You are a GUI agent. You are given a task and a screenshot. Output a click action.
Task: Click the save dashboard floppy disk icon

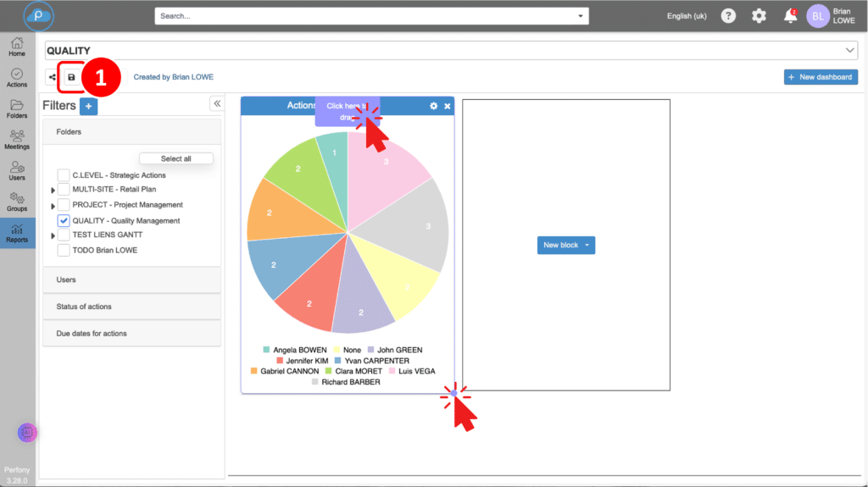(x=71, y=77)
